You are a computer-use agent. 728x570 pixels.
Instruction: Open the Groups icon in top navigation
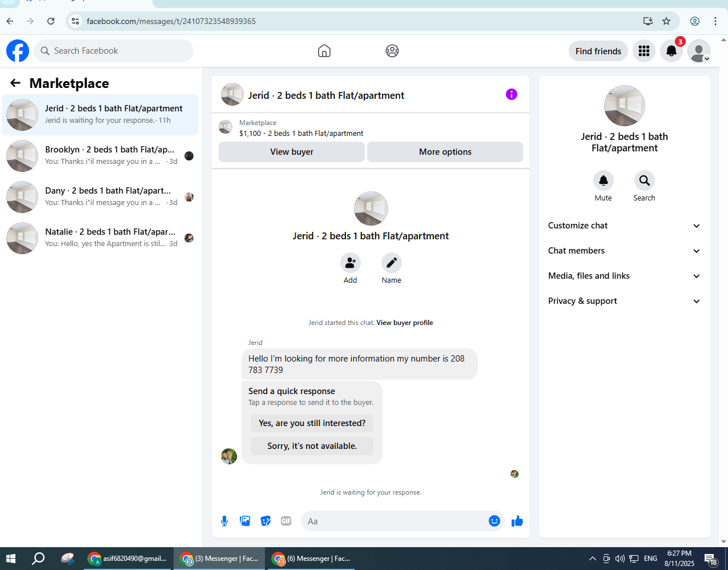(392, 51)
